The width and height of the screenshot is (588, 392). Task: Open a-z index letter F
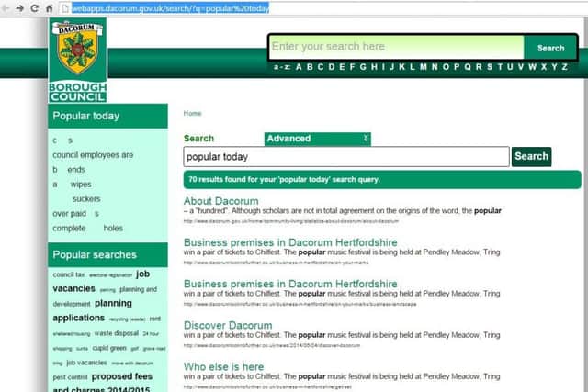point(352,67)
